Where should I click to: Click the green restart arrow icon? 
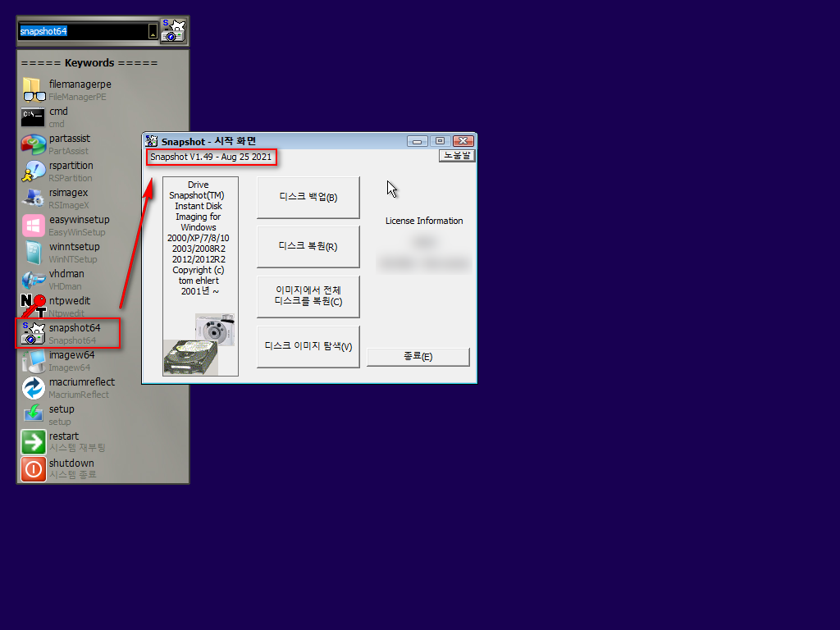pyautogui.click(x=33, y=442)
